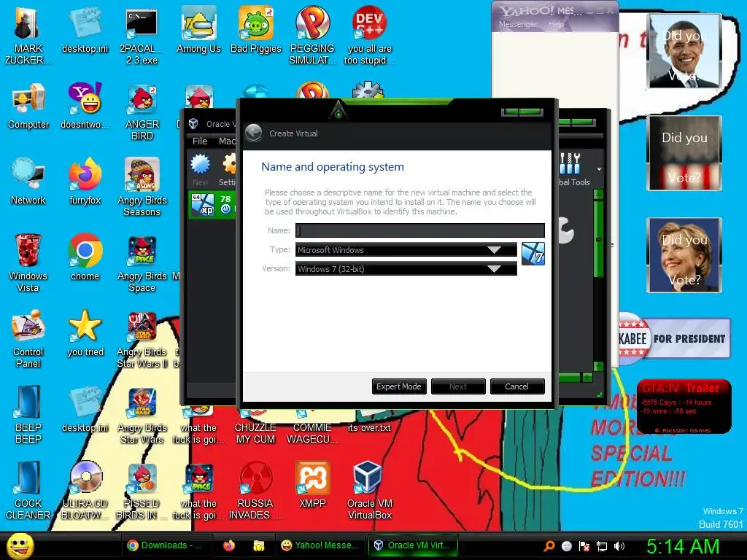Image resolution: width=747 pixels, height=560 pixels.
Task: Select the 'you tried' star icon
Action: point(85,332)
